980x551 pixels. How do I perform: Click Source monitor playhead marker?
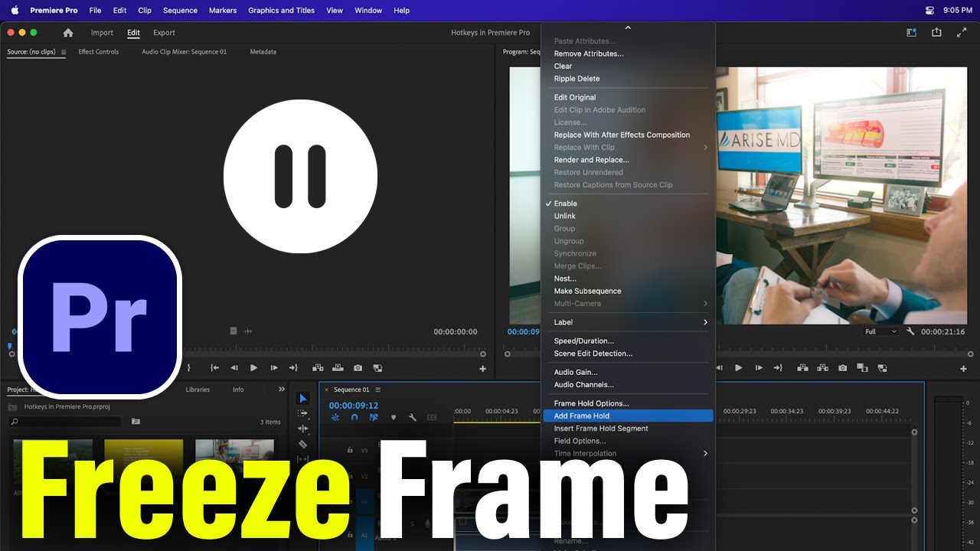pyautogui.click(x=10, y=347)
